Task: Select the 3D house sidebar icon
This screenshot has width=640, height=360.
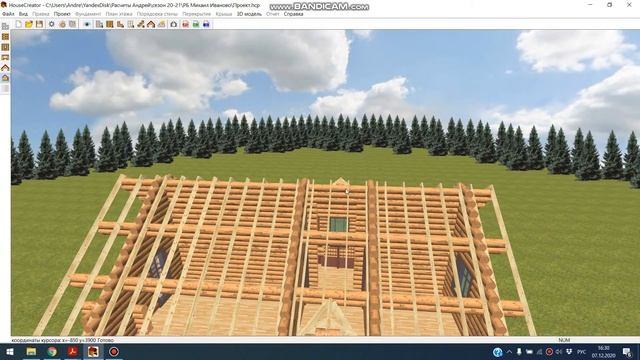Action: pyautogui.click(x=5, y=78)
